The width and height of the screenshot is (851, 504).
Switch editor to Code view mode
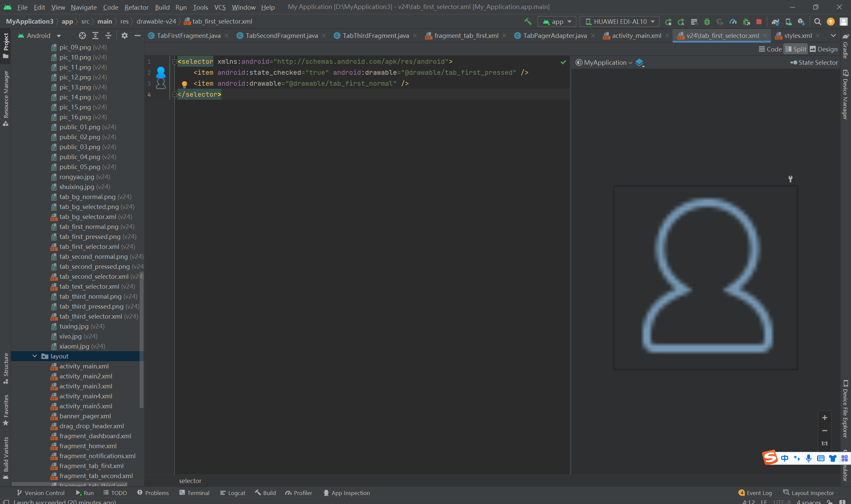pos(770,49)
